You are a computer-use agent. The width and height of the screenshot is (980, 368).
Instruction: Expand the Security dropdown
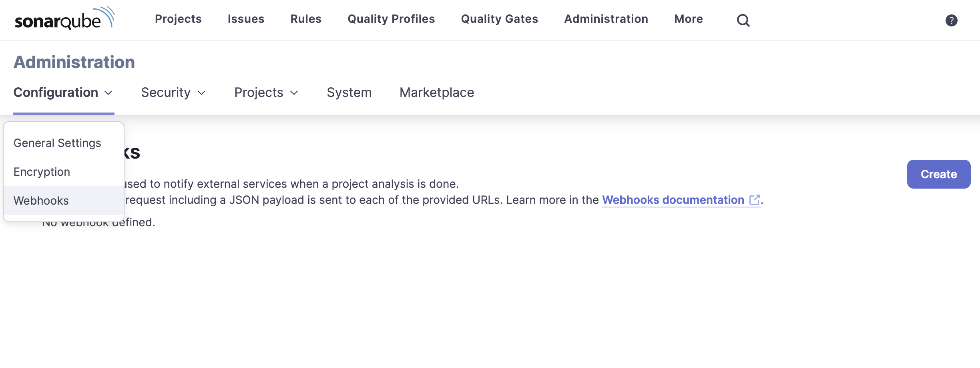point(173,93)
